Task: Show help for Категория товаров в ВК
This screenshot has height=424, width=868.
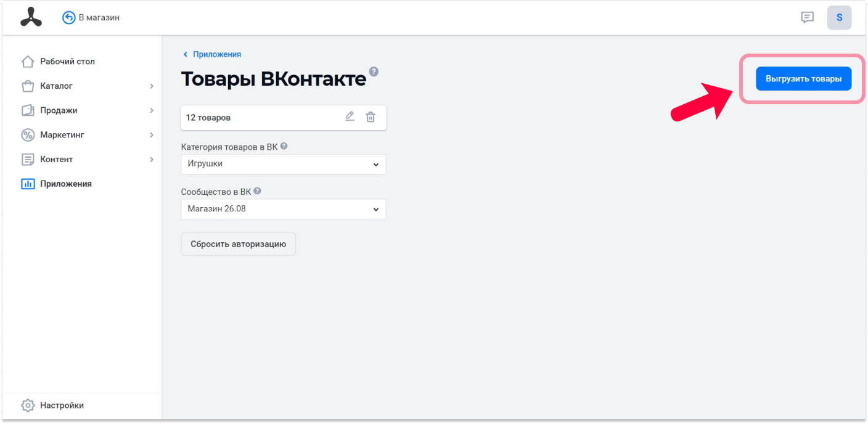Action: [284, 147]
